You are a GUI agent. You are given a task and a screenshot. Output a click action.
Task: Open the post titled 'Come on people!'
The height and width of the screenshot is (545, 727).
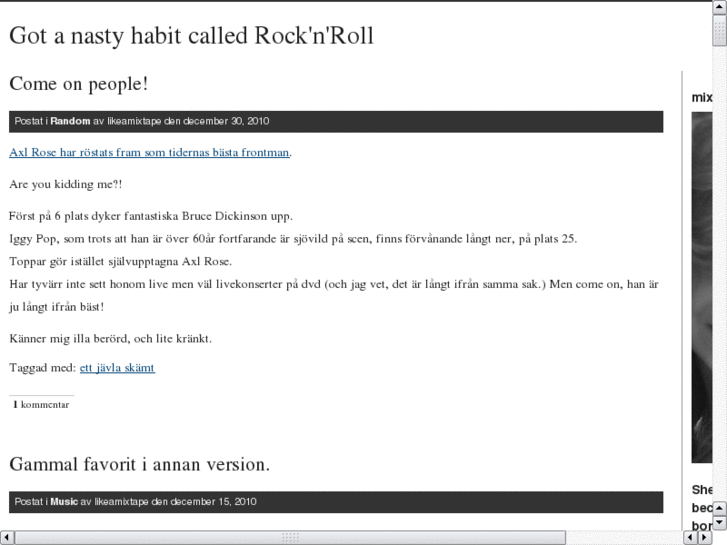pyautogui.click(x=79, y=84)
